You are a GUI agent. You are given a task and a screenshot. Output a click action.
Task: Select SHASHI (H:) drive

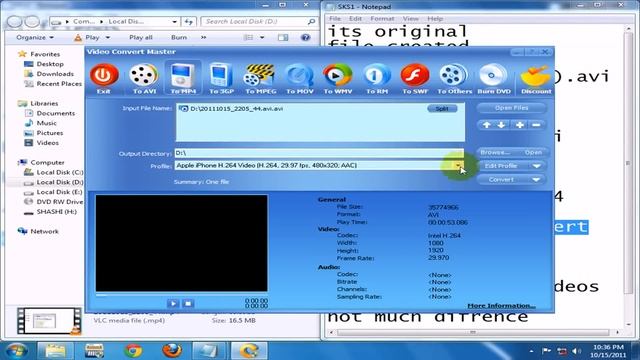(x=56, y=211)
